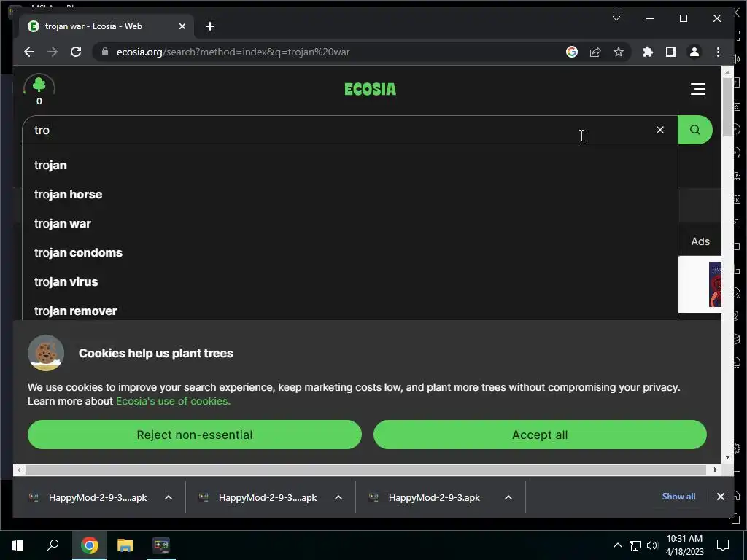The height and width of the screenshot is (560, 747).
Task: Share this page via address bar icon
Action: (x=595, y=52)
